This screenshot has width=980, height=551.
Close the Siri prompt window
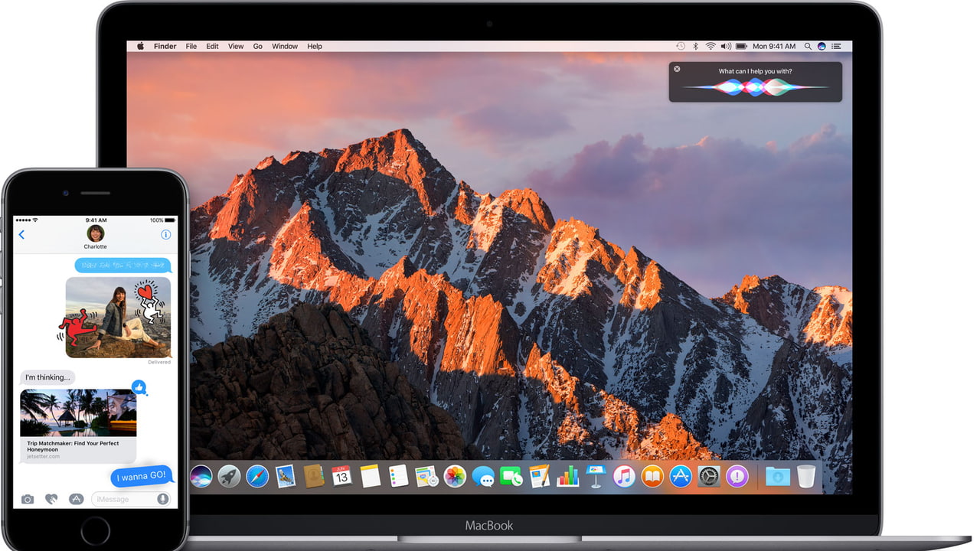click(677, 69)
